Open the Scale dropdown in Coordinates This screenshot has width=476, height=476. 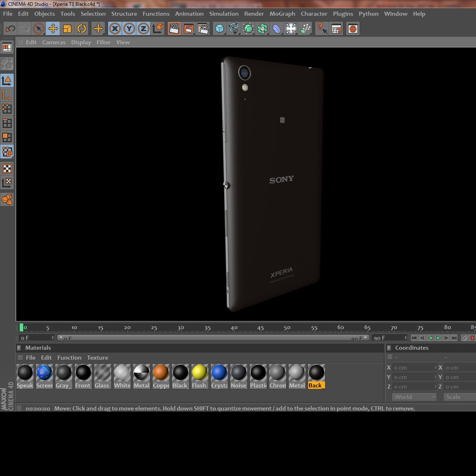pyautogui.click(x=460, y=397)
